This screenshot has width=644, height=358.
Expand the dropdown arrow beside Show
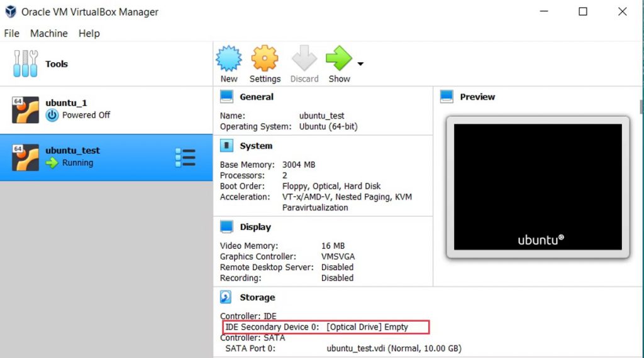pos(360,63)
